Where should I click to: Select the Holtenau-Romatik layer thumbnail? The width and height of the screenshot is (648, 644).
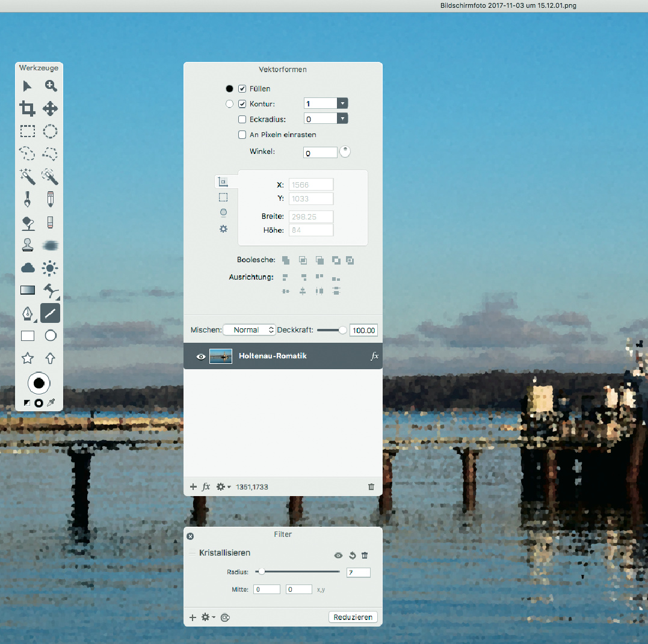(221, 356)
